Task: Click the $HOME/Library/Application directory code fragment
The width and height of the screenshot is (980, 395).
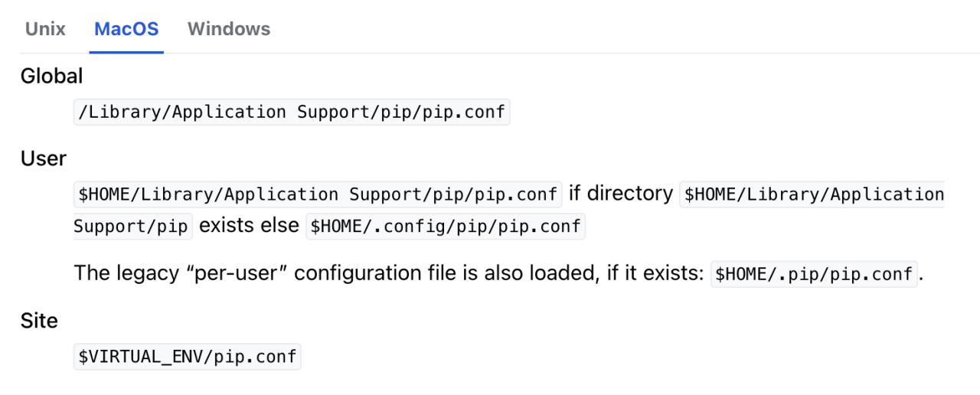Action: (x=813, y=194)
